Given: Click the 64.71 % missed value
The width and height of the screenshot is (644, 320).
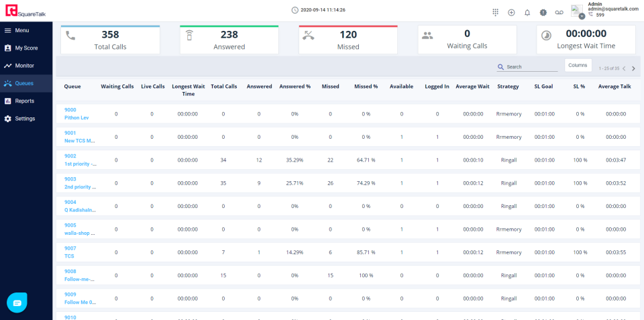Looking at the screenshot, I should pyautogui.click(x=366, y=160).
